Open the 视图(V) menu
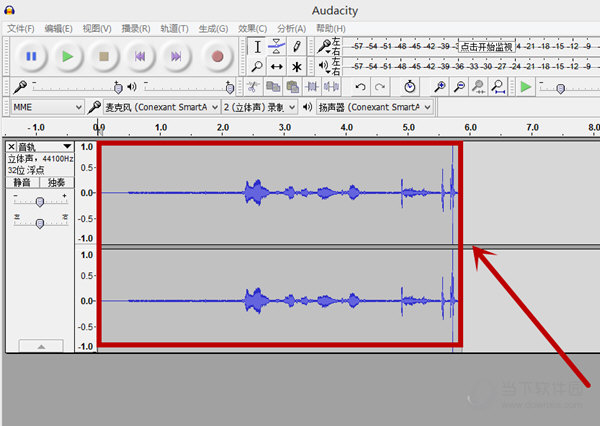Viewport: 600px width, 426px height. [x=97, y=29]
